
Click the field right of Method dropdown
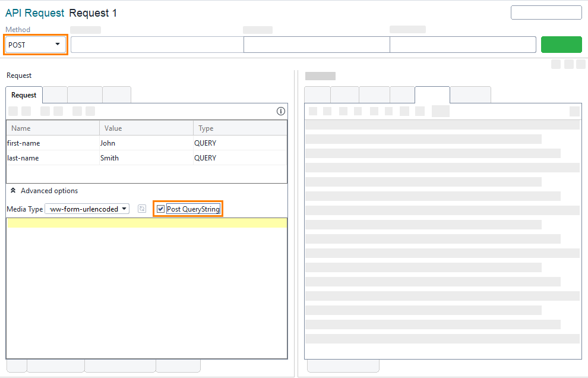[157, 45]
